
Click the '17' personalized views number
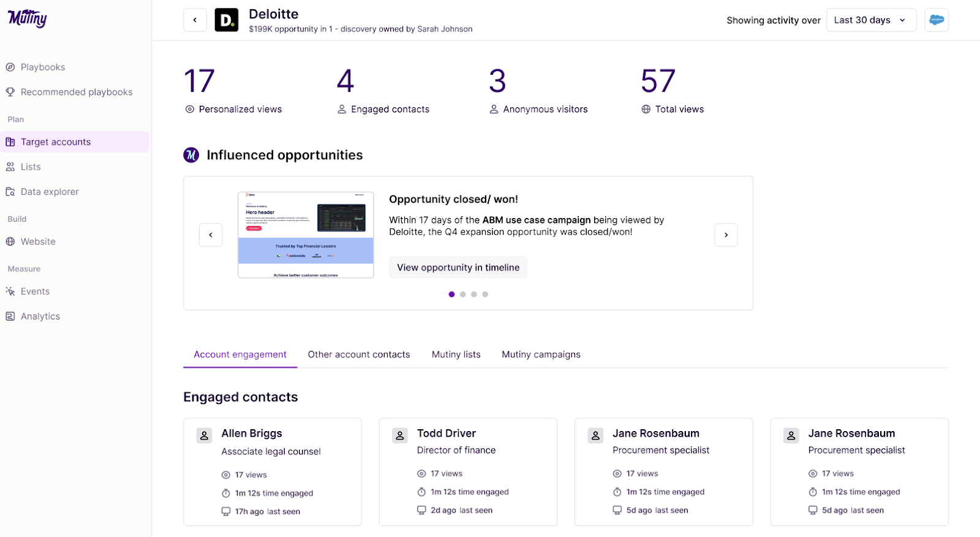click(x=200, y=81)
